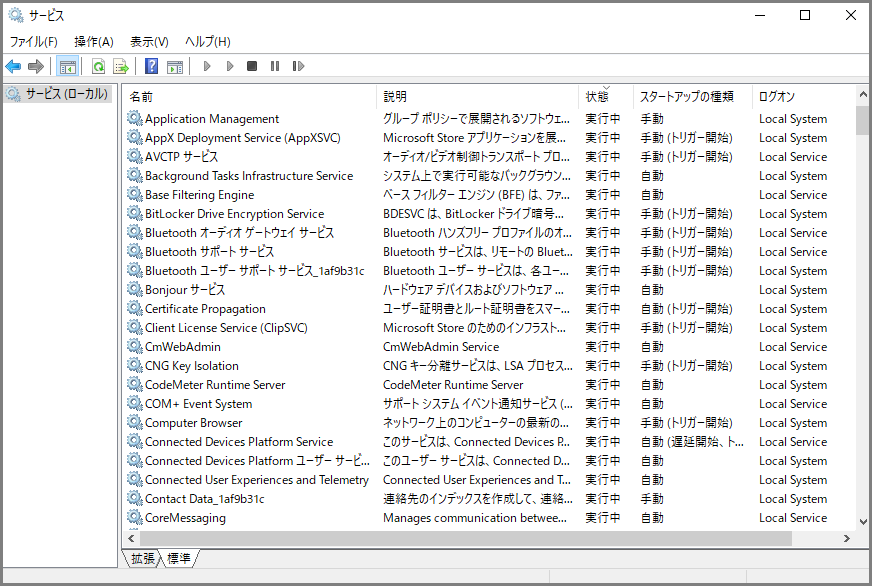Viewport: 872px width, 586px height.
Task: Open the ファイル(F) menu
Action: click(x=34, y=42)
